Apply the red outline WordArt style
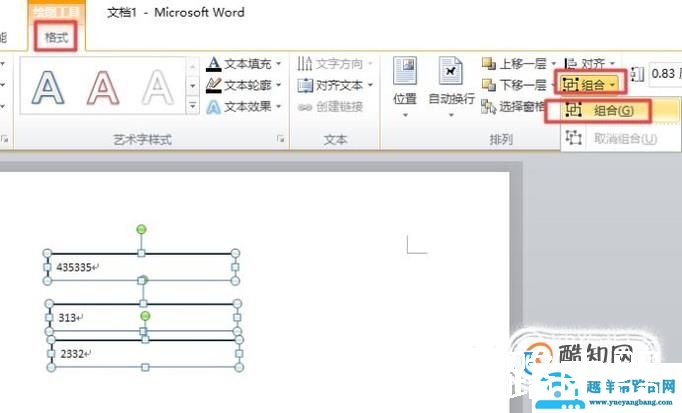The image size is (682, 413). 103,88
